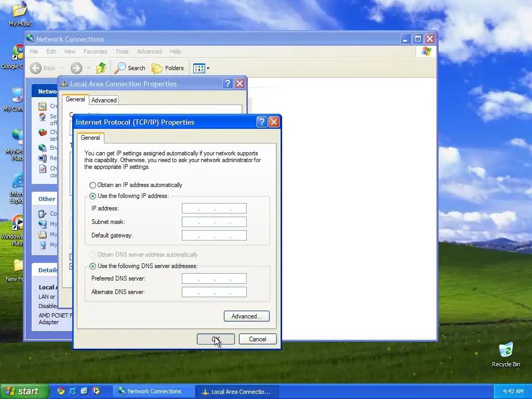Image resolution: width=532 pixels, height=399 pixels.
Task: Click the Other Places panel header
Action: 45,199
